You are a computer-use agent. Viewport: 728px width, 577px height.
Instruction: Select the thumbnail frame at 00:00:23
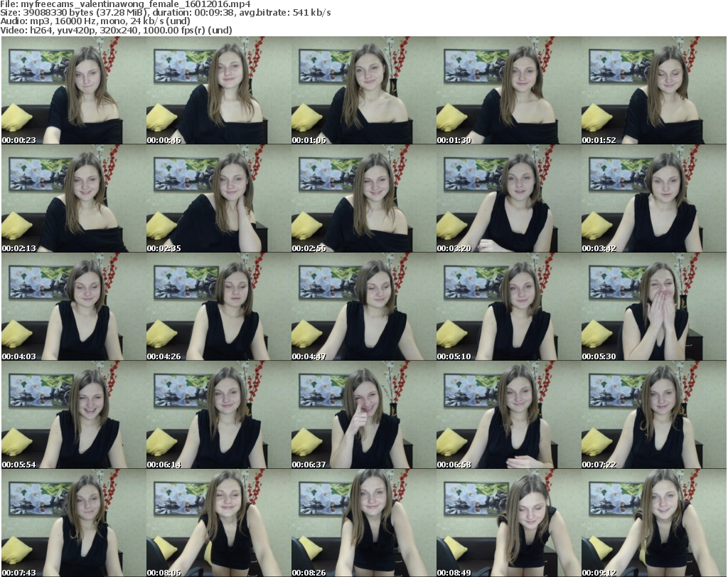pyautogui.click(x=74, y=90)
